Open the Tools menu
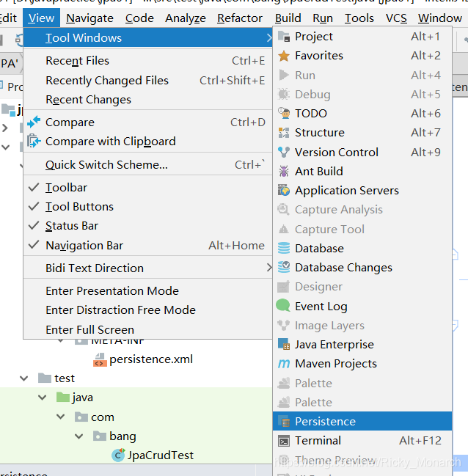This screenshot has height=476, width=468. 359,18
